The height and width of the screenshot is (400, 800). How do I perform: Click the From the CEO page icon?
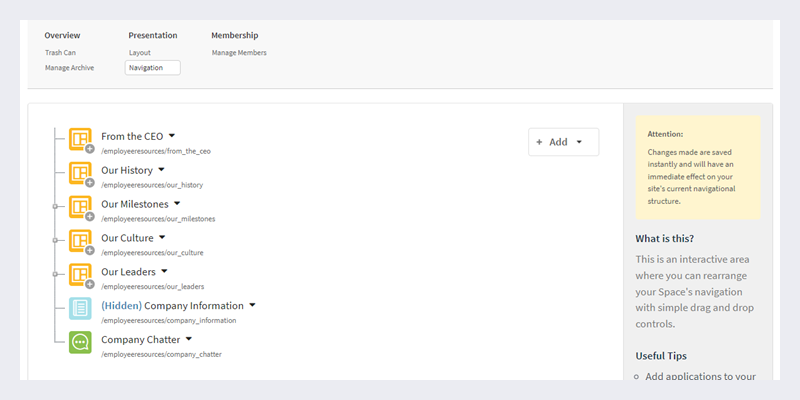coord(80,139)
